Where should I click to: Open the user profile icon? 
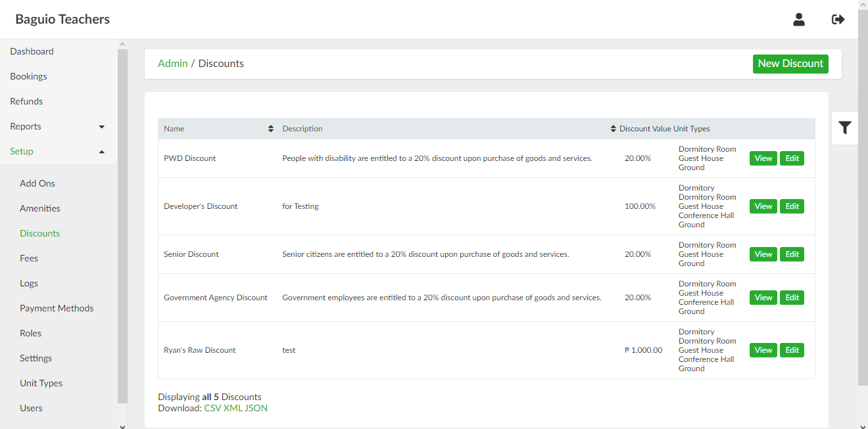798,20
